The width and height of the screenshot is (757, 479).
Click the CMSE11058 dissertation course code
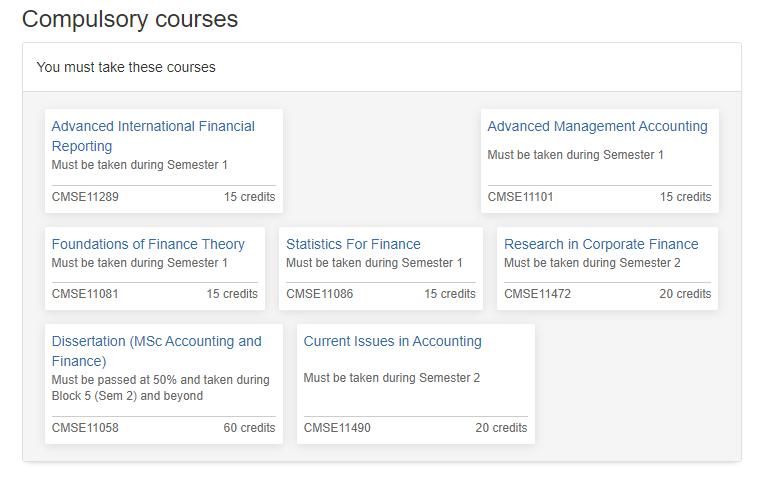click(x=85, y=428)
